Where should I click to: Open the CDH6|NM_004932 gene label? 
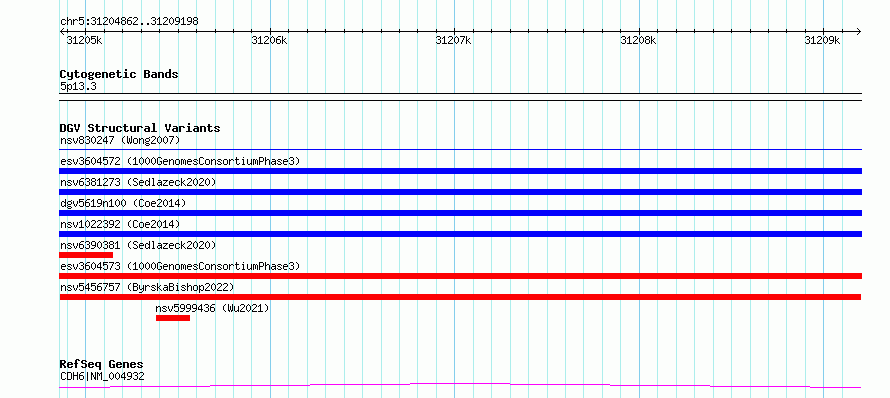tap(102, 376)
